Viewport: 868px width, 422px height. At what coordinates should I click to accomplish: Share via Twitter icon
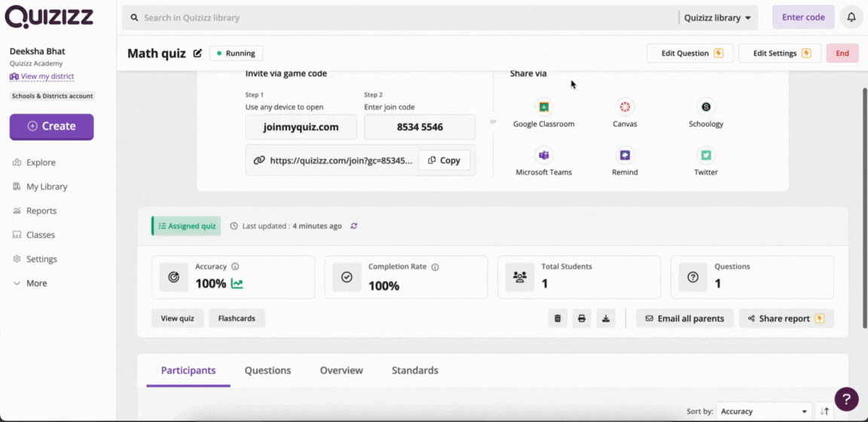[x=706, y=155]
